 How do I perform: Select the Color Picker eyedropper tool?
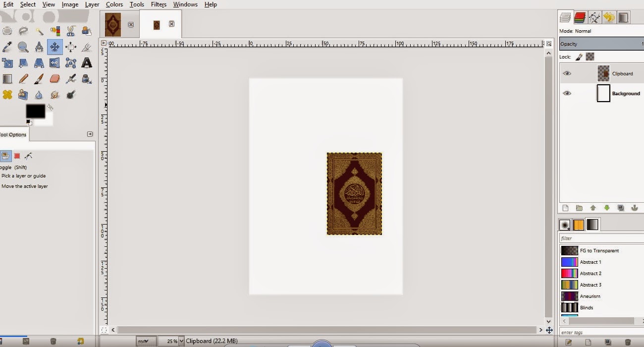tap(7, 47)
